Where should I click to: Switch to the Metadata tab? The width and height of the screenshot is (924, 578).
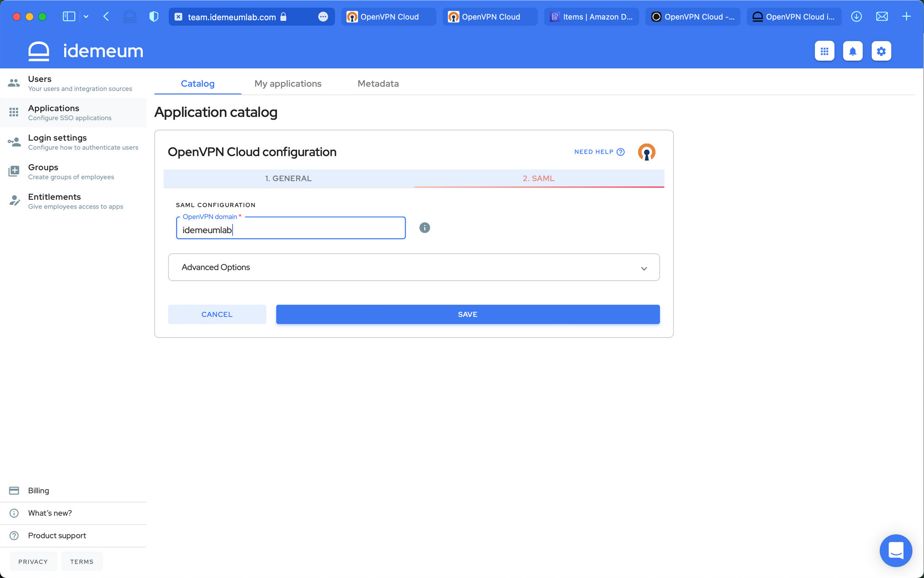pyautogui.click(x=378, y=84)
